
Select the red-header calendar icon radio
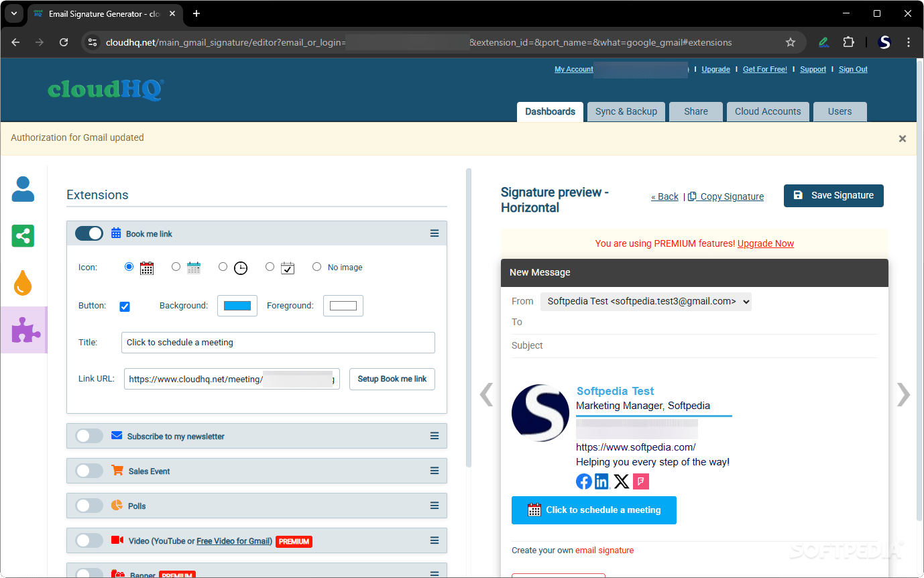129,267
